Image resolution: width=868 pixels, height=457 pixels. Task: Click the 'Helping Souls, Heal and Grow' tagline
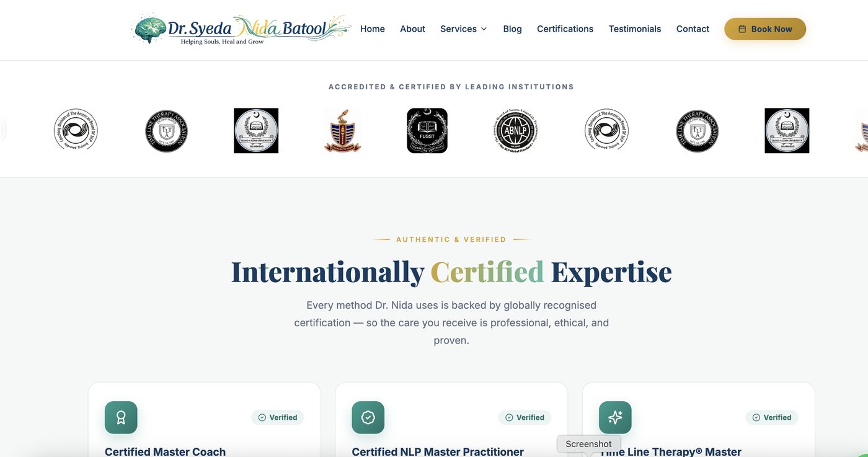point(222,42)
